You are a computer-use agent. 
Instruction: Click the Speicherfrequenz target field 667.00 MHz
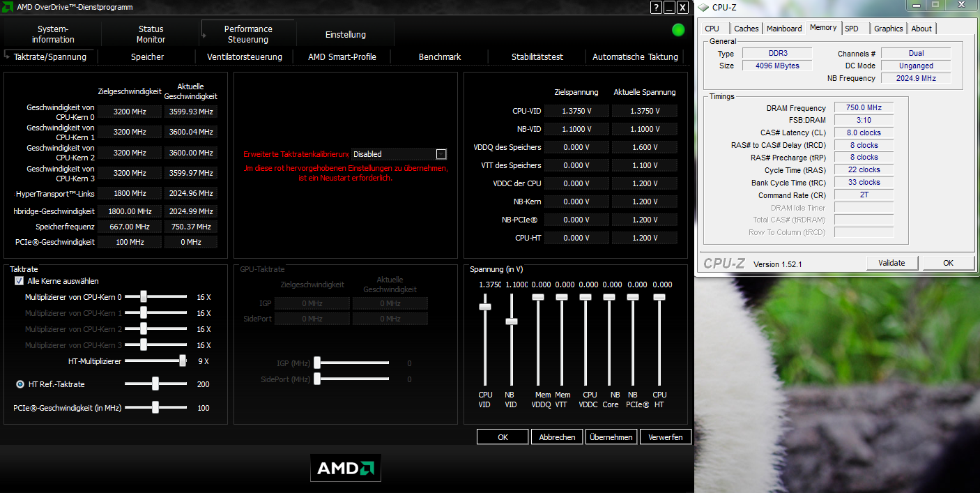pos(130,227)
